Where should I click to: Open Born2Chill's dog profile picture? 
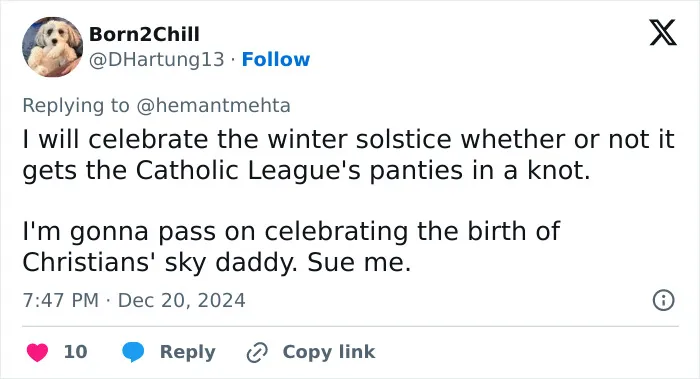click(53, 47)
